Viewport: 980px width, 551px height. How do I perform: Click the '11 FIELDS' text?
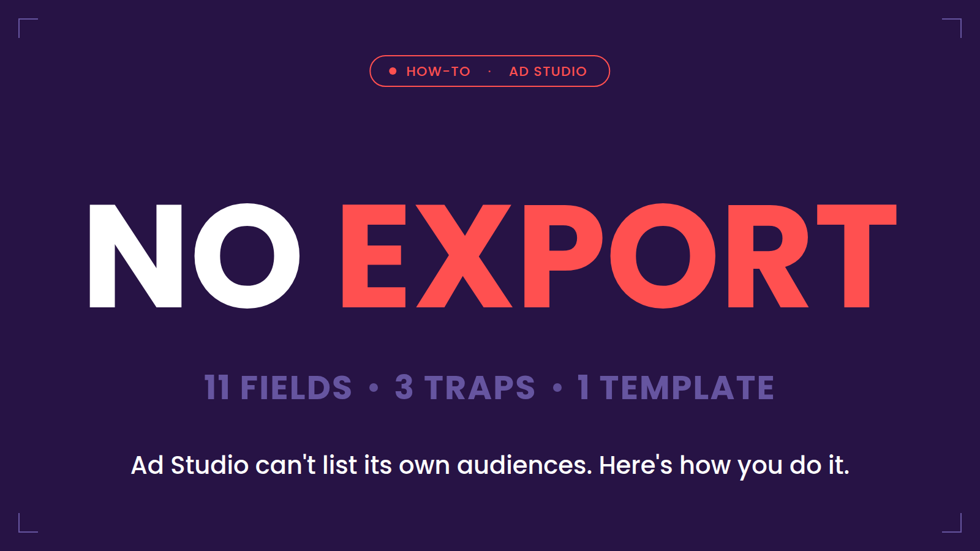[278, 388]
